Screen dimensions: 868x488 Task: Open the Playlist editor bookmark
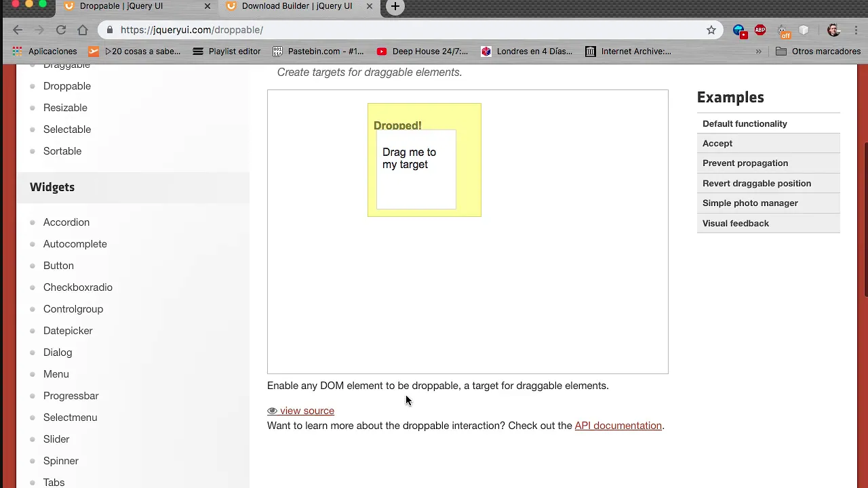(226, 51)
